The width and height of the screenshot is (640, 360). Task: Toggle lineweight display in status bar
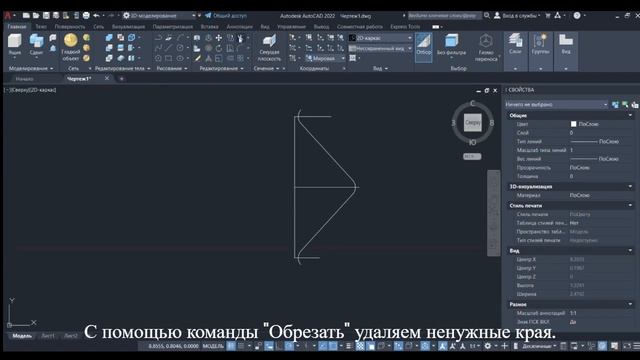click(348, 346)
